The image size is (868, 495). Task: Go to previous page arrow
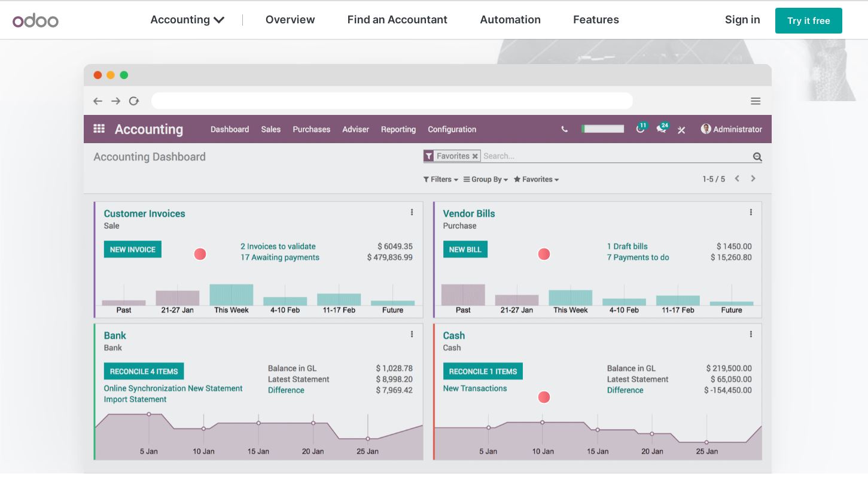pos(737,178)
